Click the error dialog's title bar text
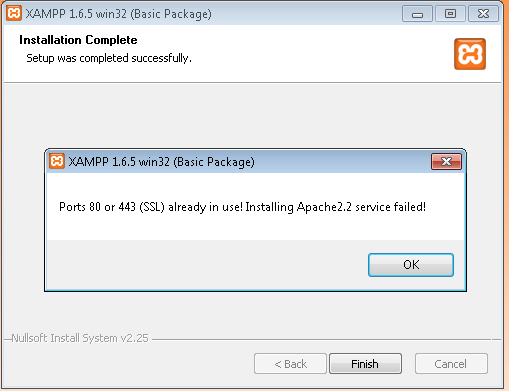 pyautogui.click(x=161, y=162)
